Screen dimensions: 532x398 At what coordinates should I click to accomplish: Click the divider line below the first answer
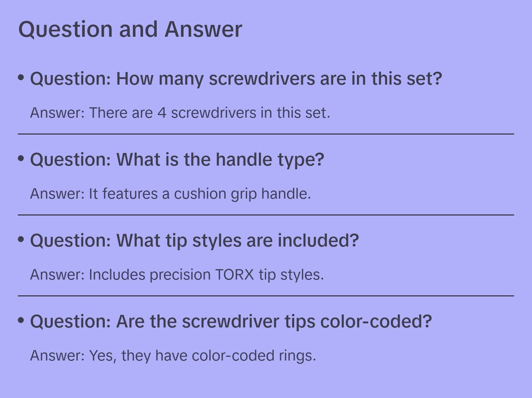pos(266,134)
